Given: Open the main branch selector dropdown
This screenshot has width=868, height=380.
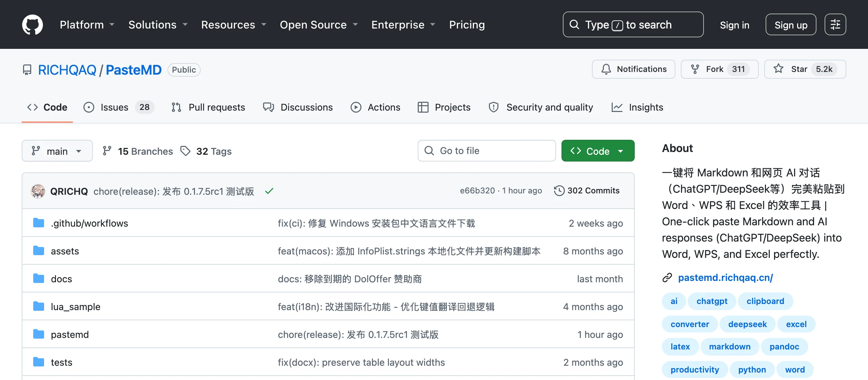Looking at the screenshot, I should pyautogui.click(x=57, y=151).
